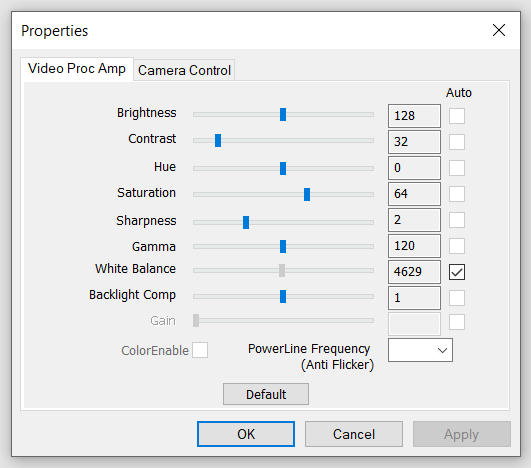
Task: Enable Auto for Brightness
Action: 456,116
